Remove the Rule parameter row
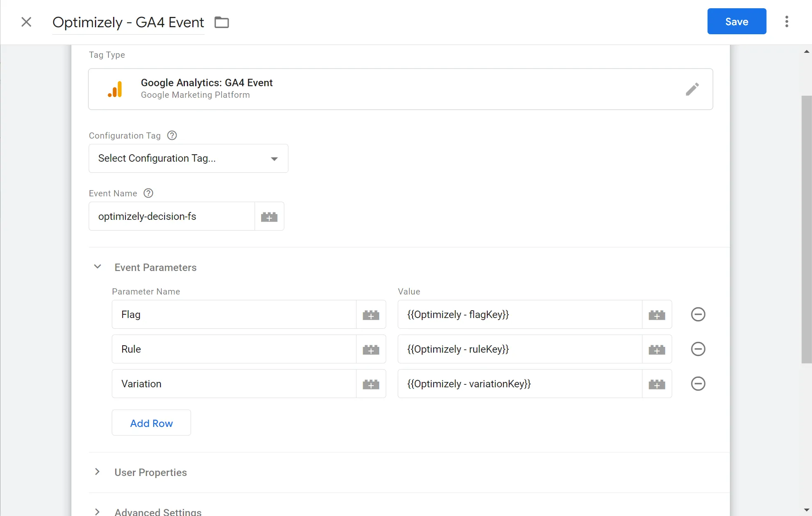 tap(698, 349)
